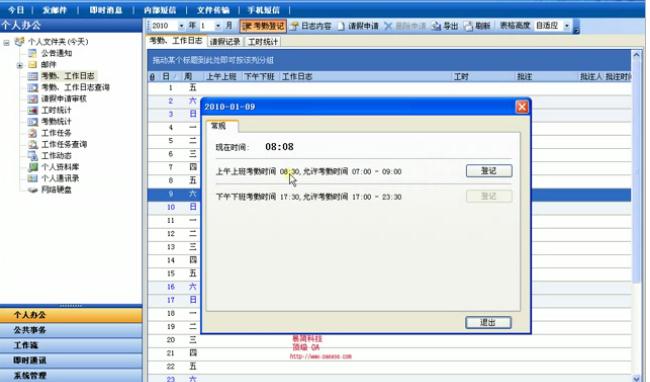Click the 考勤登记 toolbar icon
650x382 pixels.
click(x=263, y=26)
